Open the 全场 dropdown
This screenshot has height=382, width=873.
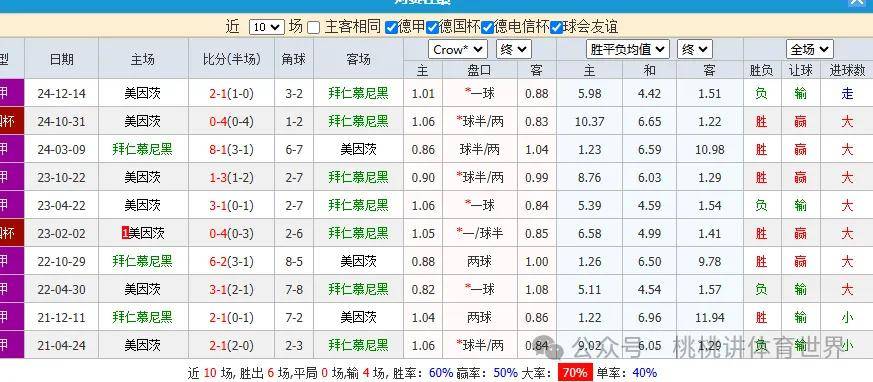pos(810,50)
